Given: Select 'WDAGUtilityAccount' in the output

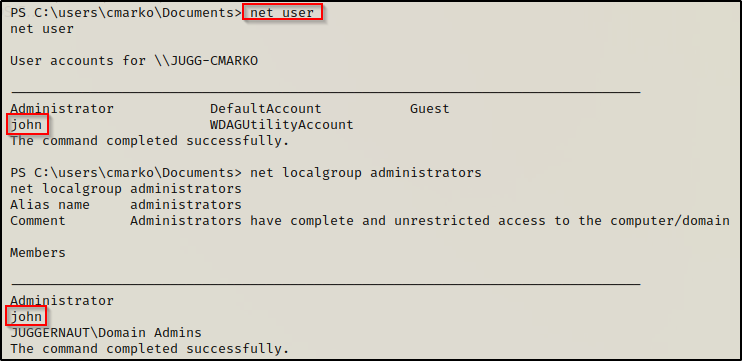Looking at the screenshot, I should 282,125.
